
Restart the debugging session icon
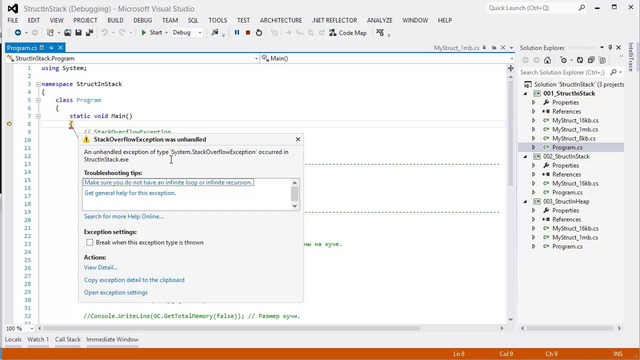pyautogui.click(x=259, y=33)
